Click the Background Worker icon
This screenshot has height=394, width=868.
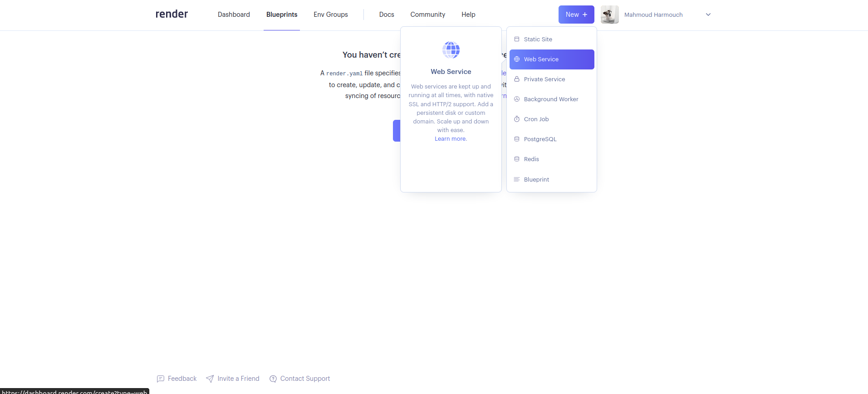[x=516, y=99]
